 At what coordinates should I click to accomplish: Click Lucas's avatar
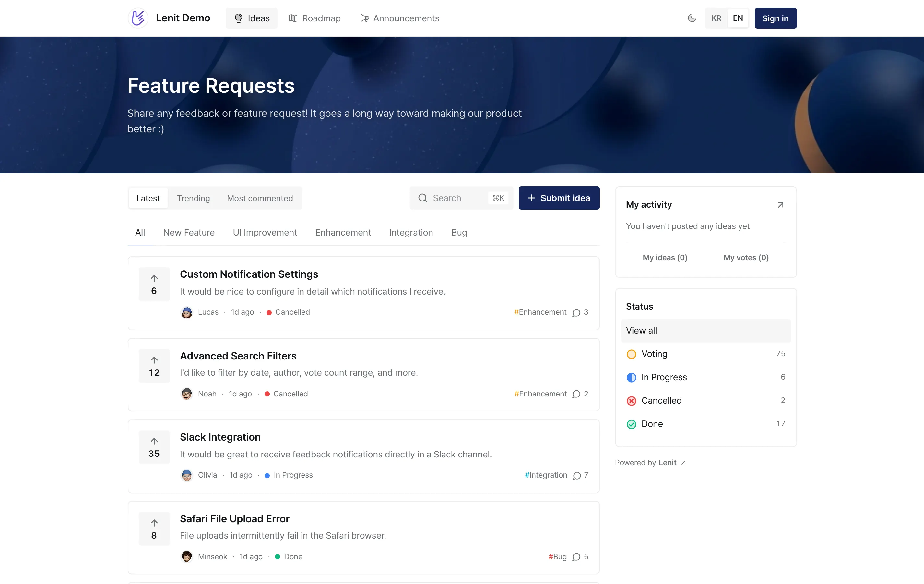coord(186,312)
